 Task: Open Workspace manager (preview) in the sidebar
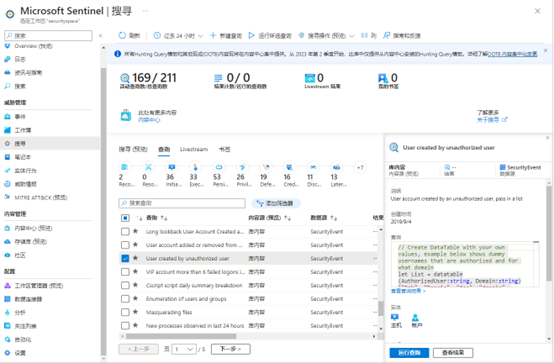[34, 286]
